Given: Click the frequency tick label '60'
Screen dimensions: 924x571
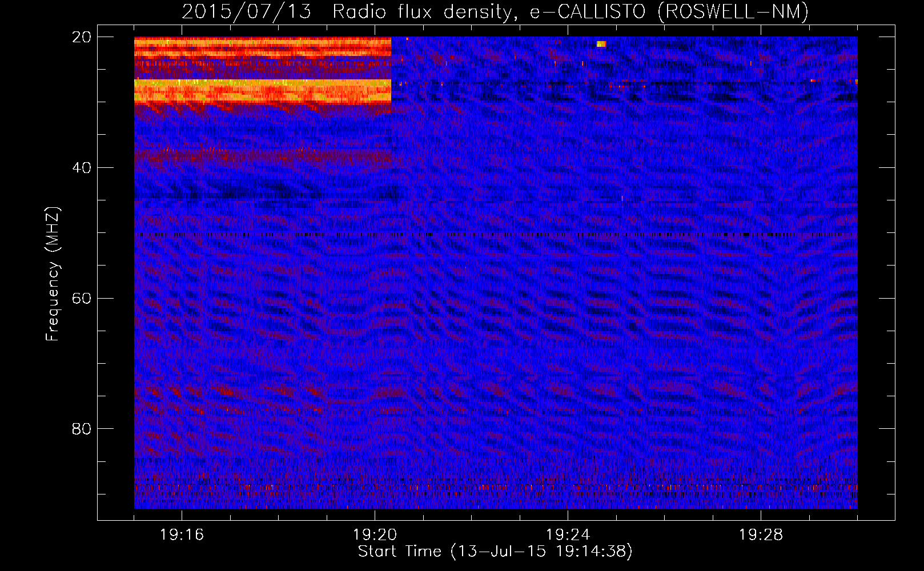Looking at the screenshot, I should [82, 298].
